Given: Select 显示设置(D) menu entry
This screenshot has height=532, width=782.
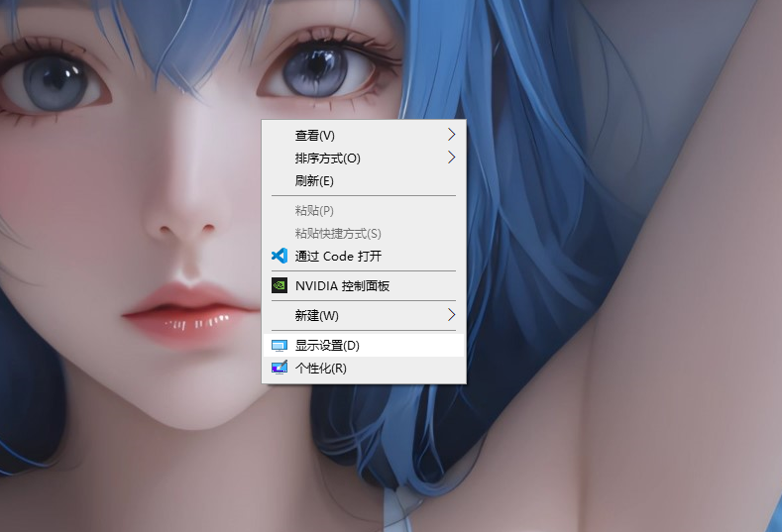Looking at the screenshot, I should pyautogui.click(x=364, y=345).
